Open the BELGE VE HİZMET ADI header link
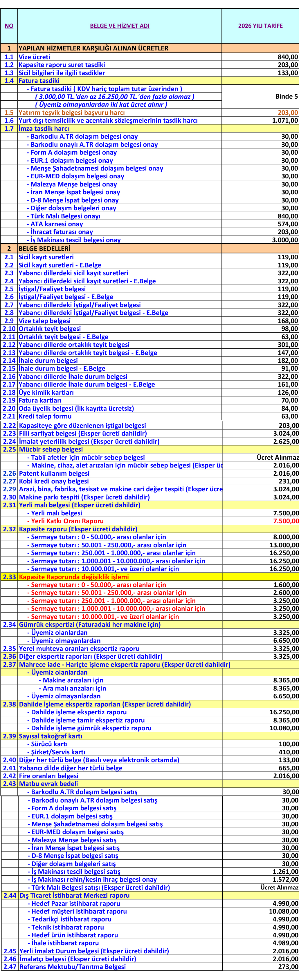The image size is (299, 980). coord(119,26)
